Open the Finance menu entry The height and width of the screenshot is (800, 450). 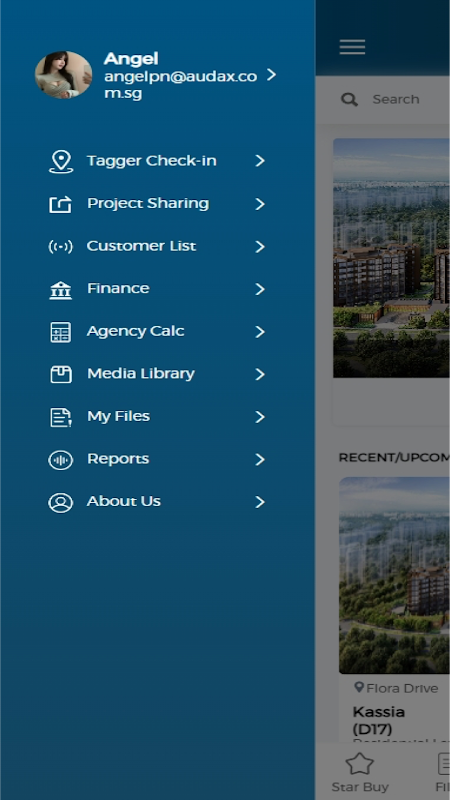click(157, 289)
